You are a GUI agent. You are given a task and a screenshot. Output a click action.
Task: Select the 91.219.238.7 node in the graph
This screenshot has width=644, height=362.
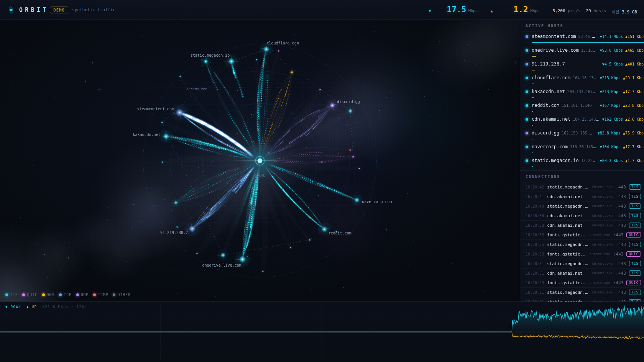(192, 229)
